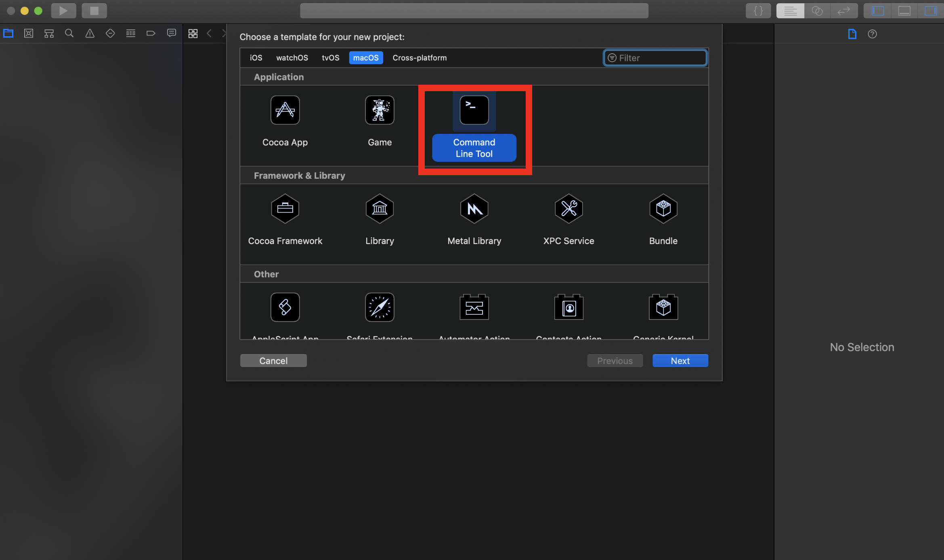This screenshot has height=560, width=944.
Task: Open the filter options icon in Filter field
Action: tap(612, 58)
